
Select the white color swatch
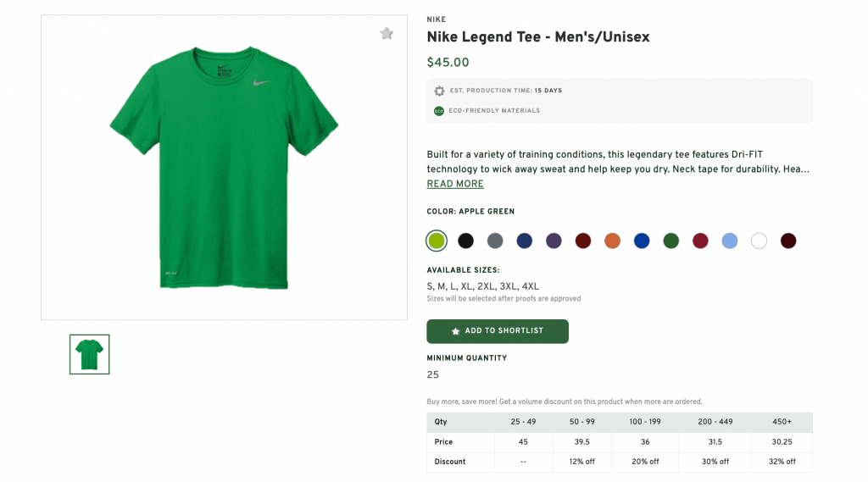pos(759,241)
